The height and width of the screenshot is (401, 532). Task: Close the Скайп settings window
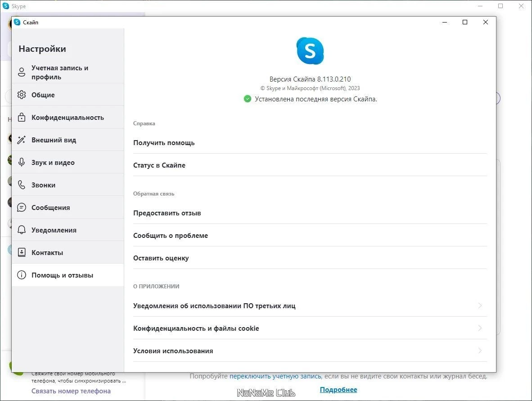[486, 22]
